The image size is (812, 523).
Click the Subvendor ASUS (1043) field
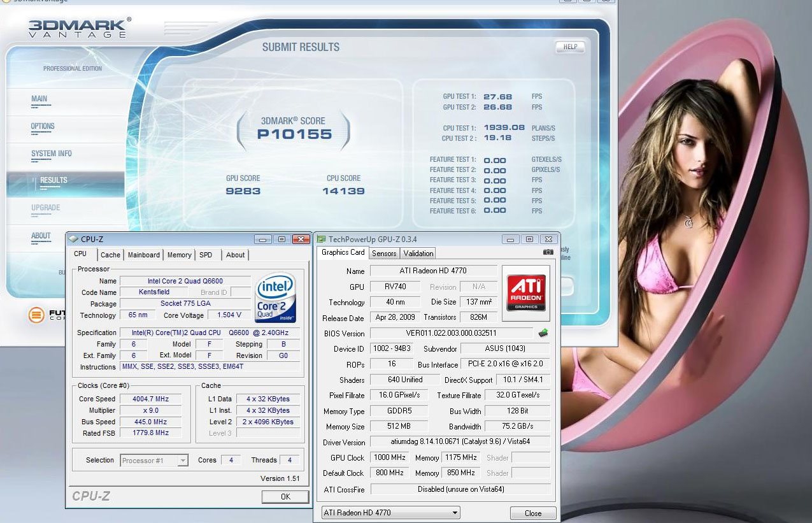(x=505, y=348)
